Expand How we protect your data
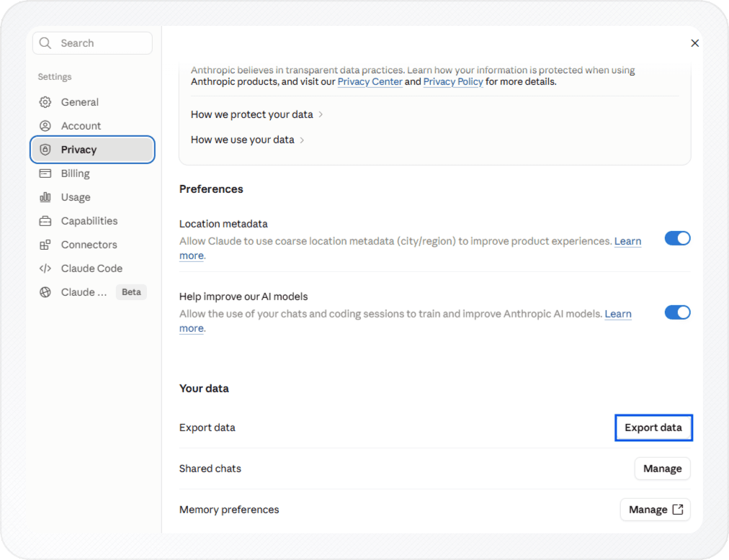 pyautogui.click(x=256, y=114)
